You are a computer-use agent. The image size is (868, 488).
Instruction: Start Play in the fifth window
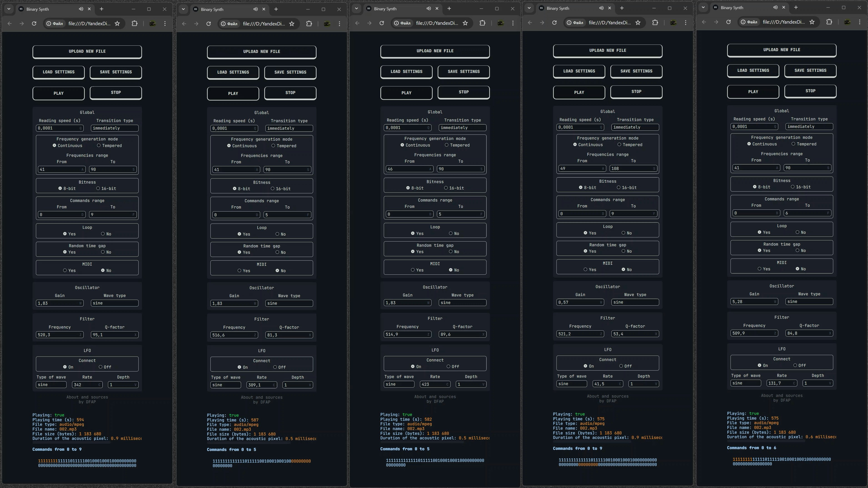pos(753,92)
